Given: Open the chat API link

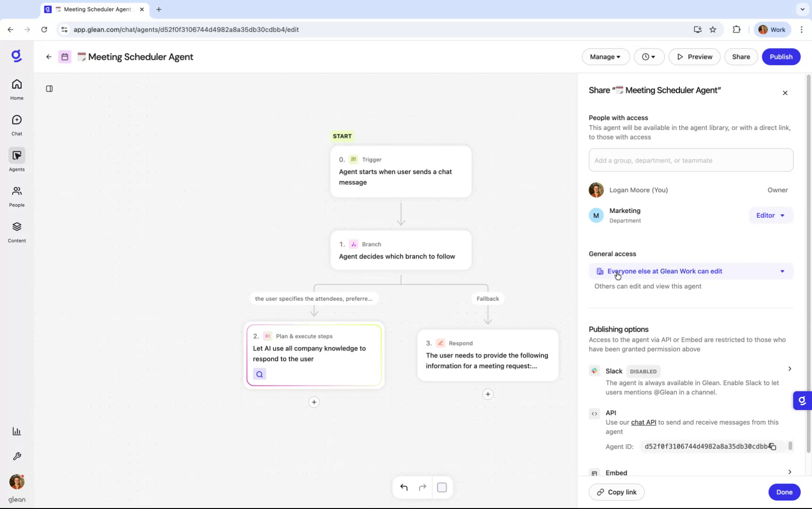Looking at the screenshot, I should point(643,422).
